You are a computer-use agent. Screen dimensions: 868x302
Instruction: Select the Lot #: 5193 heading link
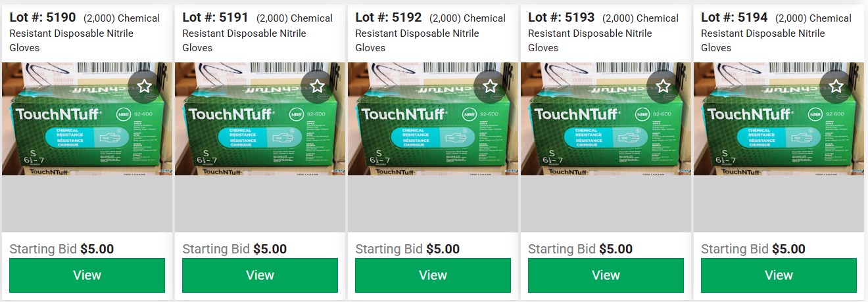pos(604,32)
